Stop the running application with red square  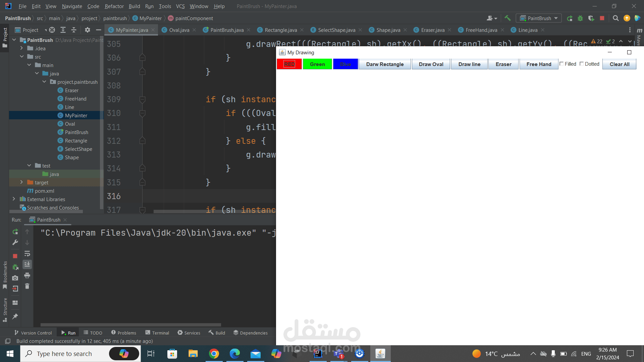point(602,18)
